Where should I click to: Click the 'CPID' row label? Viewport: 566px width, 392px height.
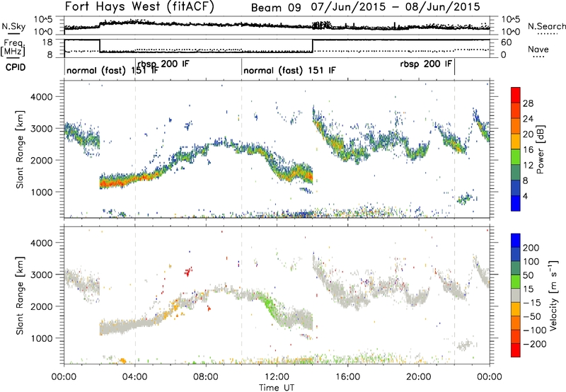[16, 67]
